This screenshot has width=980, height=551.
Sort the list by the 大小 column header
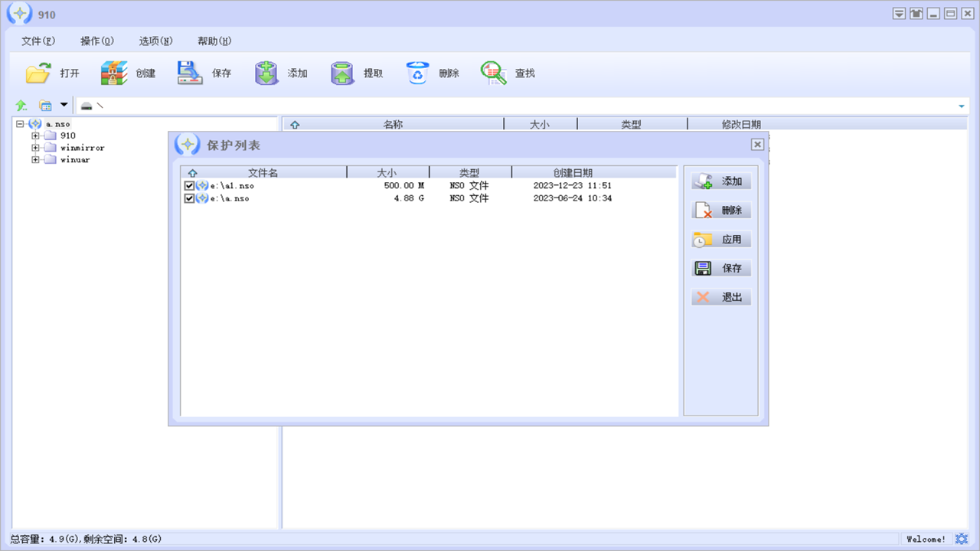pyautogui.click(x=388, y=172)
